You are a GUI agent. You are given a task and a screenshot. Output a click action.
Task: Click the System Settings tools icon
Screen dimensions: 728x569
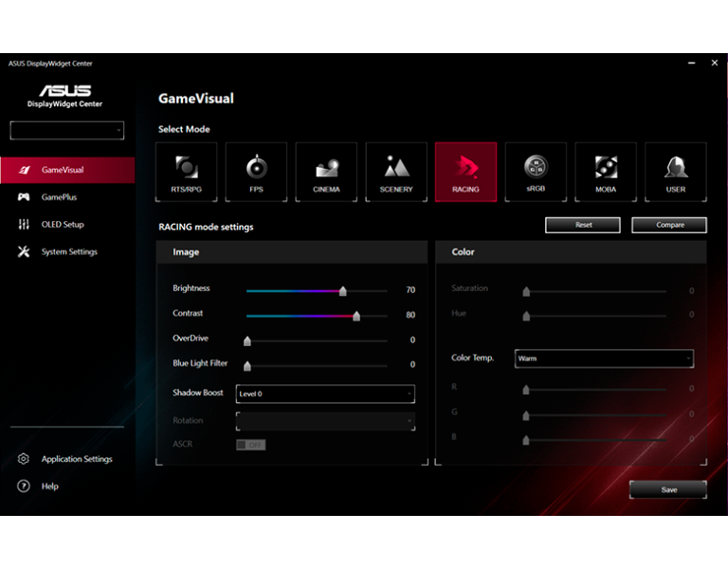(24, 251)
